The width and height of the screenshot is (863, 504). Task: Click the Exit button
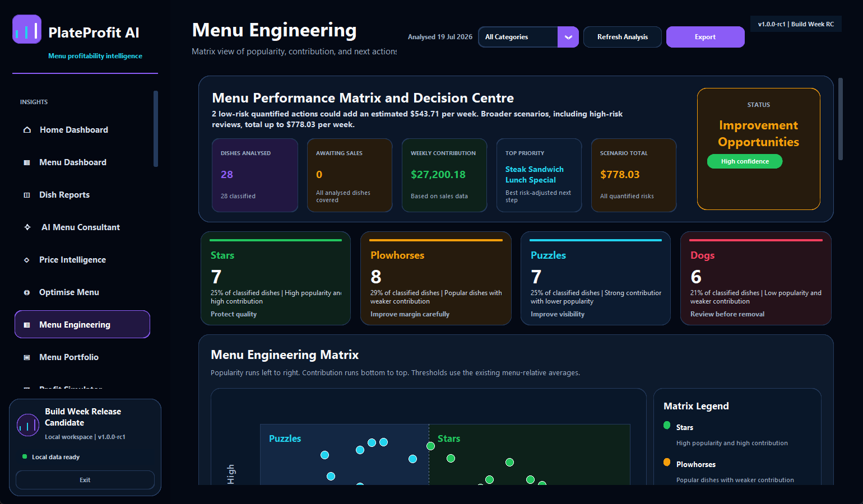click(85, 480)
